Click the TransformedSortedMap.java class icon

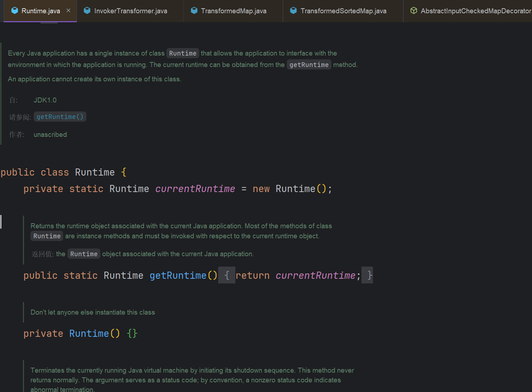pos(293,11)
